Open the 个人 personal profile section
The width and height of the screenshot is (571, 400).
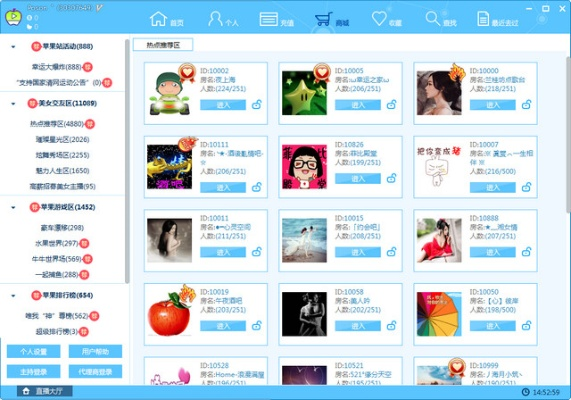coord(223,20)
